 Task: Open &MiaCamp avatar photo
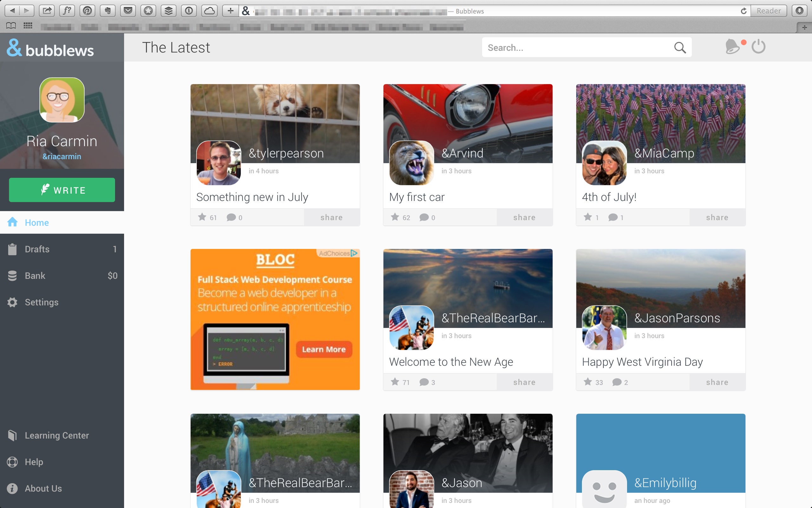[604, 163]
